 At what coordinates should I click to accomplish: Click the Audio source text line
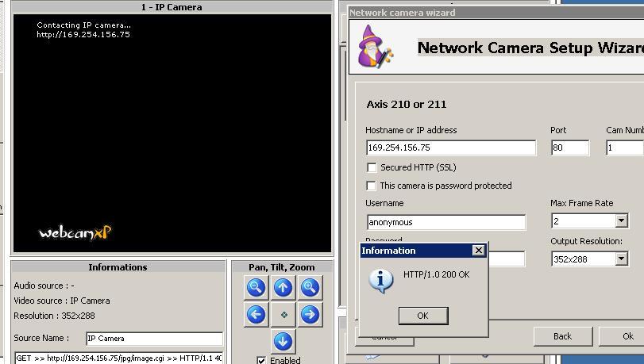pyautogui.click(x=44, y=285)
